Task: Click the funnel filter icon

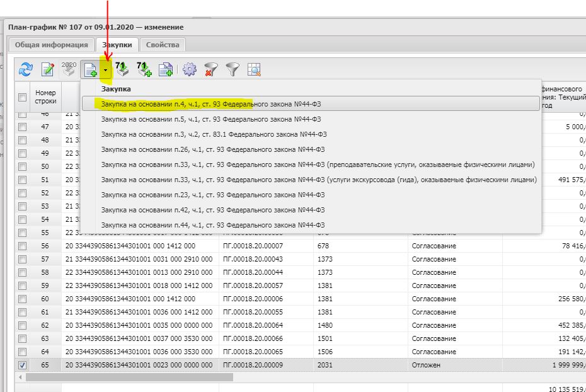Action: coord(233,69)
